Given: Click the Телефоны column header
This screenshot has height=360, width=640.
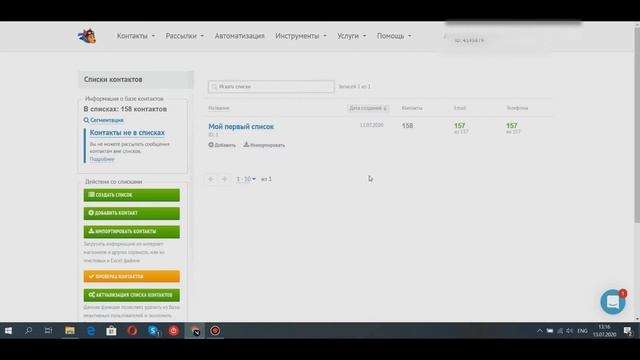Looking at the screenshot, I should (517, 108).
